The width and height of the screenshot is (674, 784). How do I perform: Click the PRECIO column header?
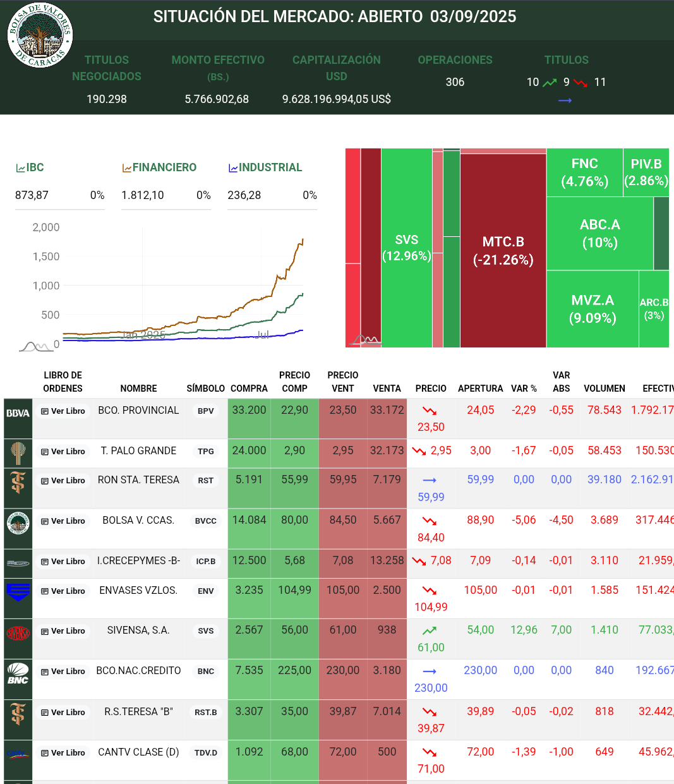[431, 389]
